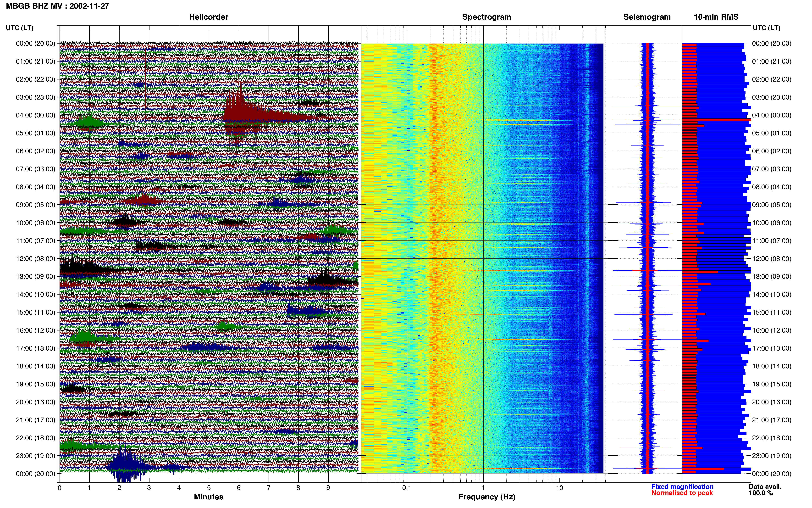Viewport: 812px width, 508px height.
Task: Click the left 'UTC (LT)' axis label
Action: (19, 28)
